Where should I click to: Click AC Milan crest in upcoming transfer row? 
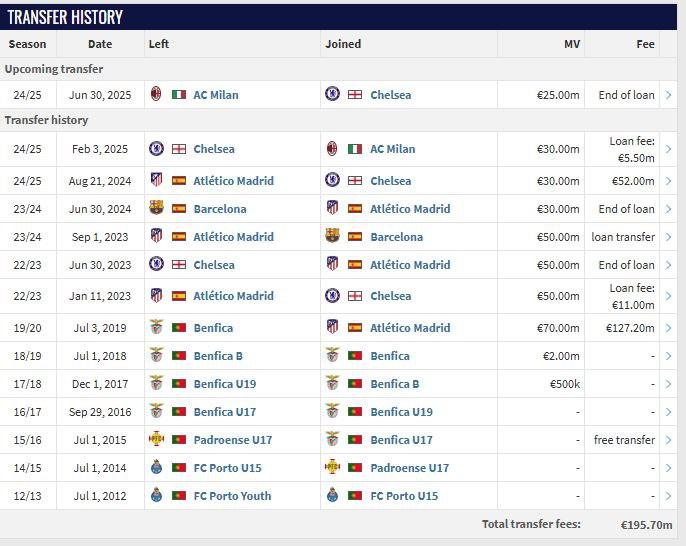[x=156, y=95]
